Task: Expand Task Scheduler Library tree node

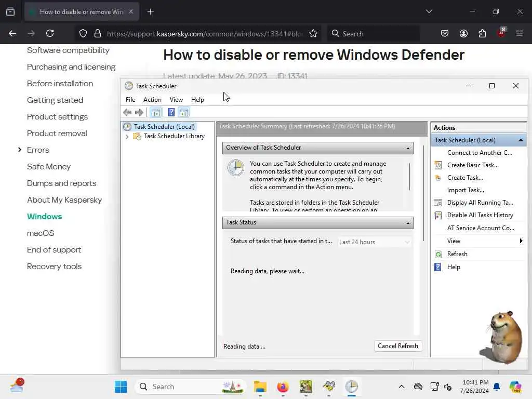Action: click(127, 137)
